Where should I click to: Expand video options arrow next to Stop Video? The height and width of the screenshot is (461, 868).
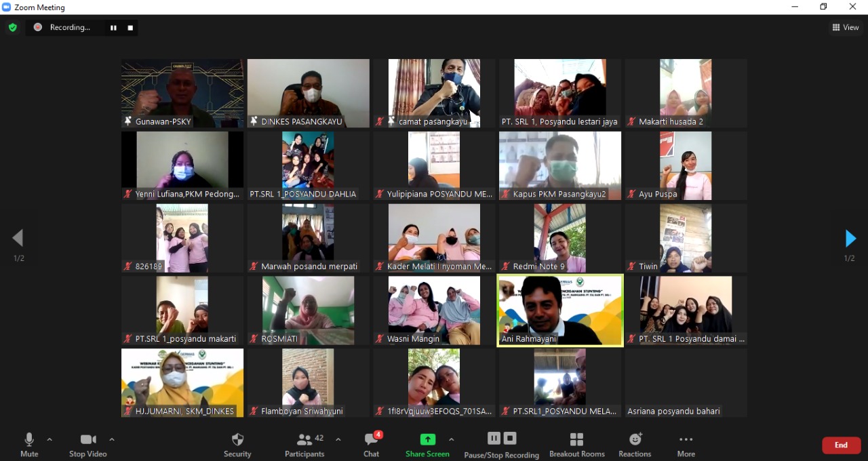[112, 439]
